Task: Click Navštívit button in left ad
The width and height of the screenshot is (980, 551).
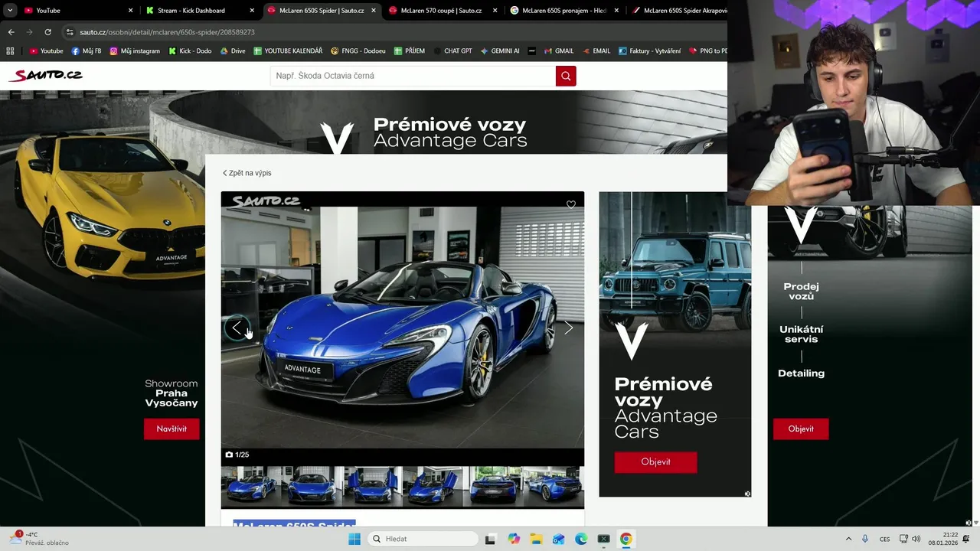Action: [171, 429]
